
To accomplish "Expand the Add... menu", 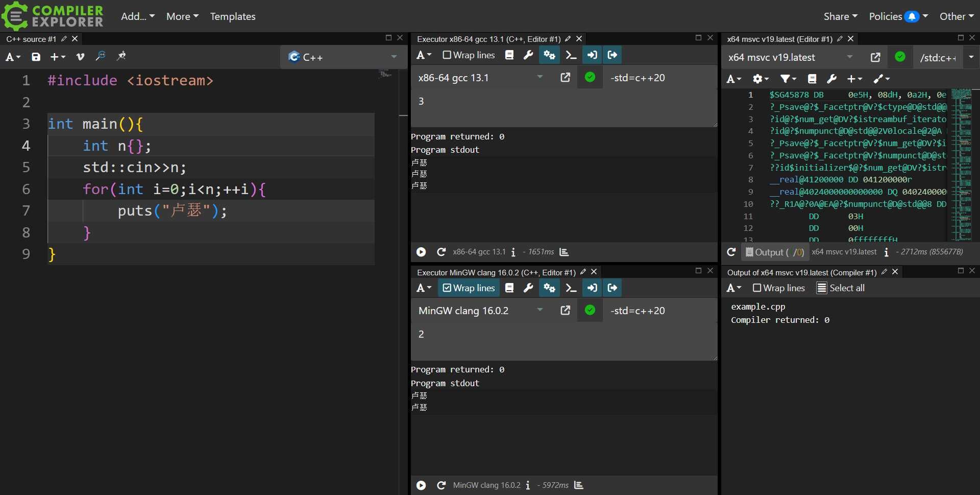I will coord(138,16).
